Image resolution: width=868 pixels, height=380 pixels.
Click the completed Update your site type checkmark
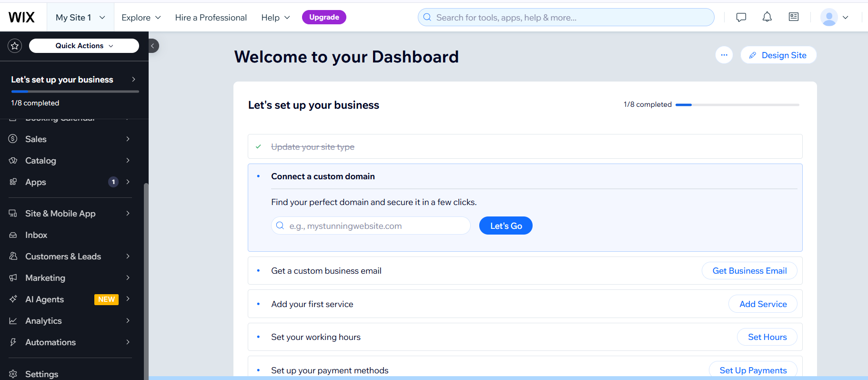258,147
